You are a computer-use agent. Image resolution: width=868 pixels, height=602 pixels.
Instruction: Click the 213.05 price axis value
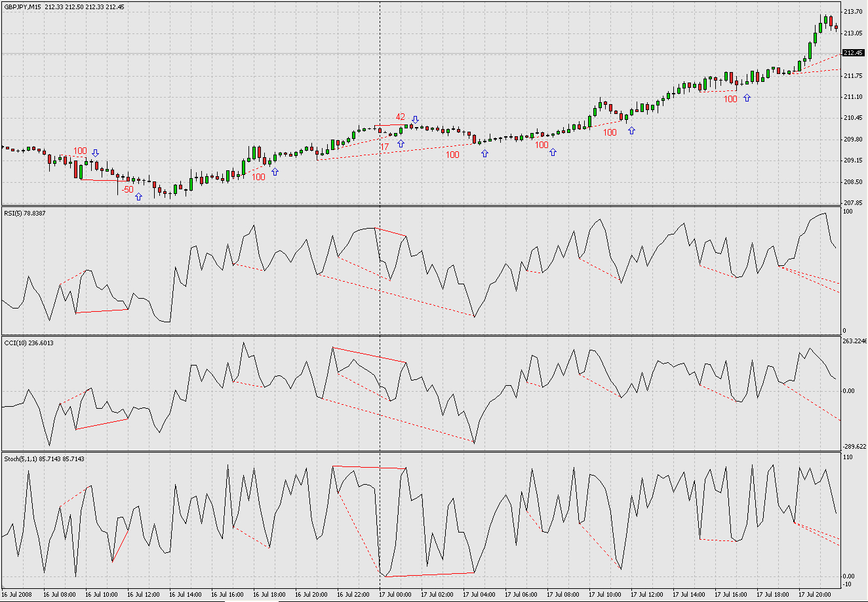click(853, 33)
